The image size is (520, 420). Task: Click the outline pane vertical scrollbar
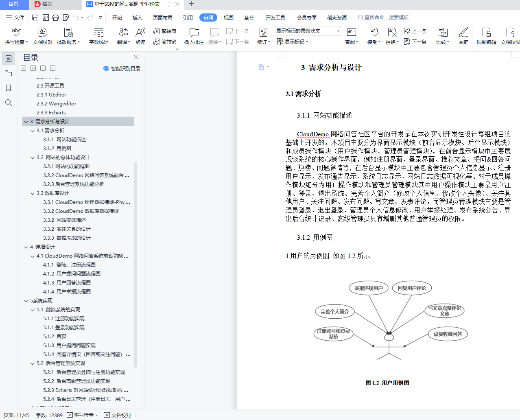pos(136,265)
